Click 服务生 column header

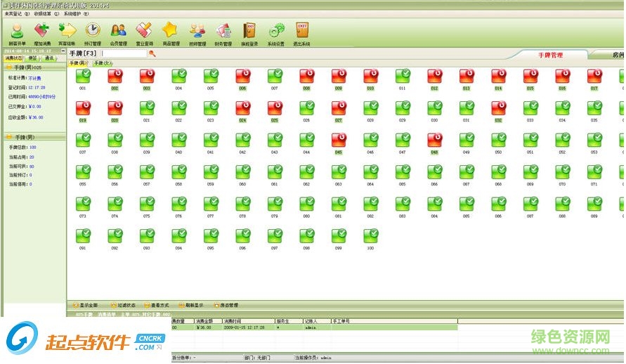289,321
